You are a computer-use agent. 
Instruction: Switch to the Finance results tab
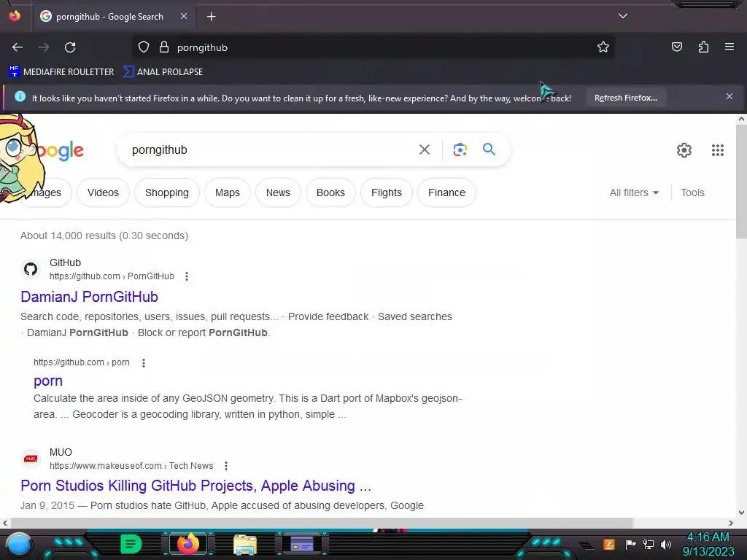446,192
